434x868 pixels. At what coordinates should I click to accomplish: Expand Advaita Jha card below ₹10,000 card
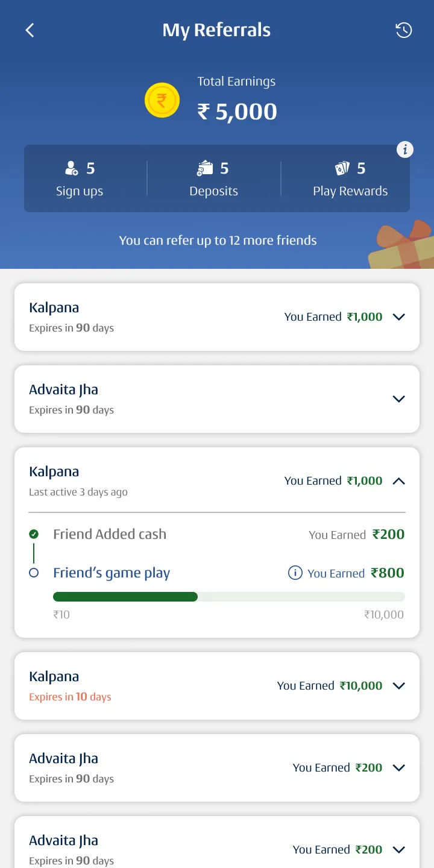point(398,768)
